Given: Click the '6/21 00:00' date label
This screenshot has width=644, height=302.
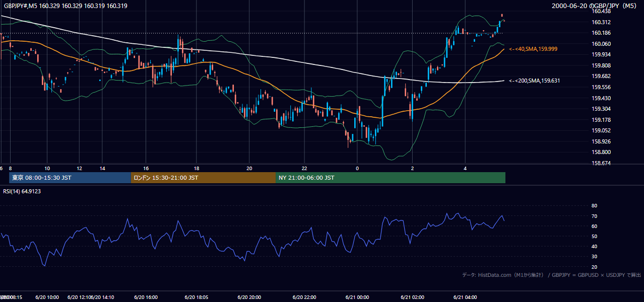Looking at the screenshot, I should pyautogui.click(x=357, y=297).
